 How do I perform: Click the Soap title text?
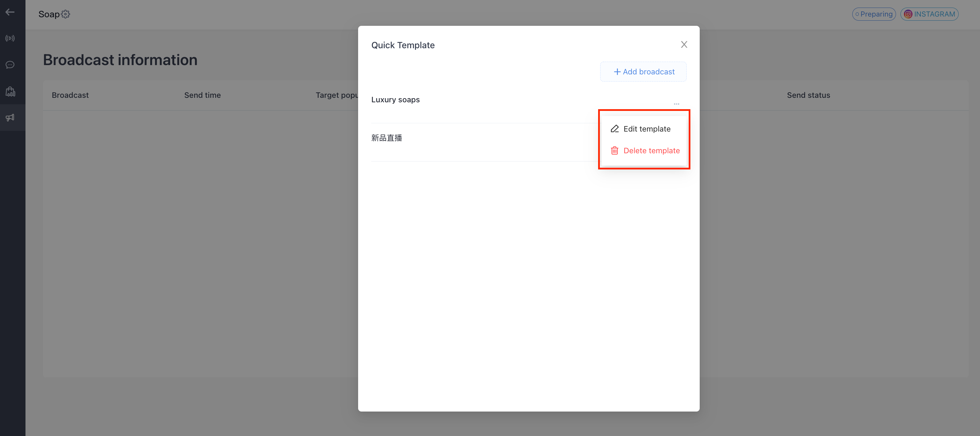(x=49, y=14)
